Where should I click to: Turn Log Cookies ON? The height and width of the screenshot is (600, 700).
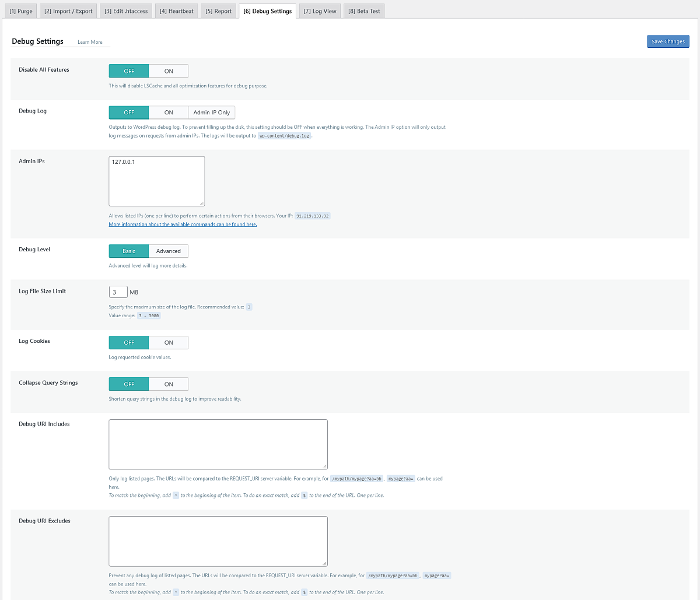click(x=169, y=343)
